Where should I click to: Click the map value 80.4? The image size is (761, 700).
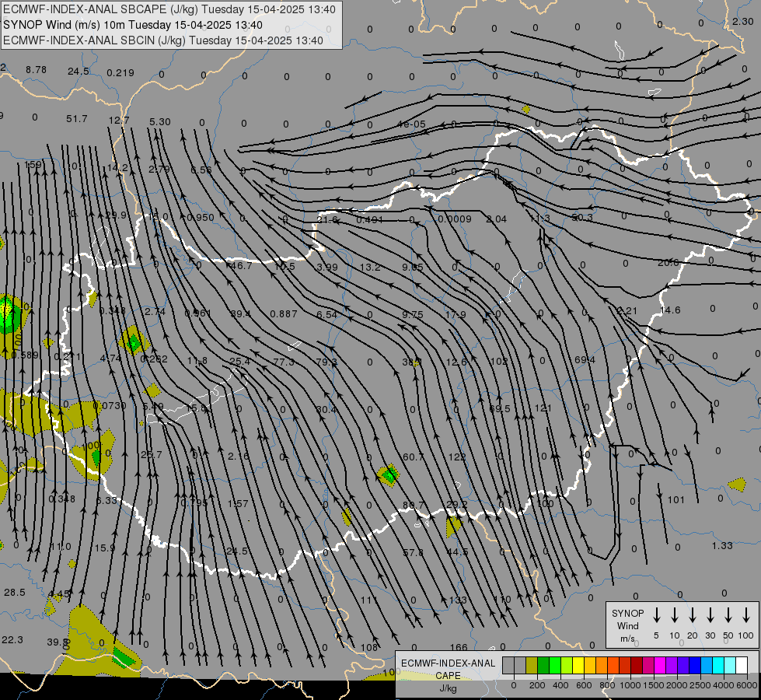pos(326,410)
